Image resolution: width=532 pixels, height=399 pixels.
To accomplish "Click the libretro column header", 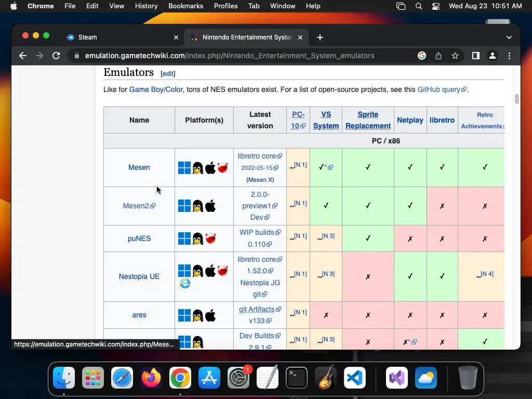I will tap(442, 120).
